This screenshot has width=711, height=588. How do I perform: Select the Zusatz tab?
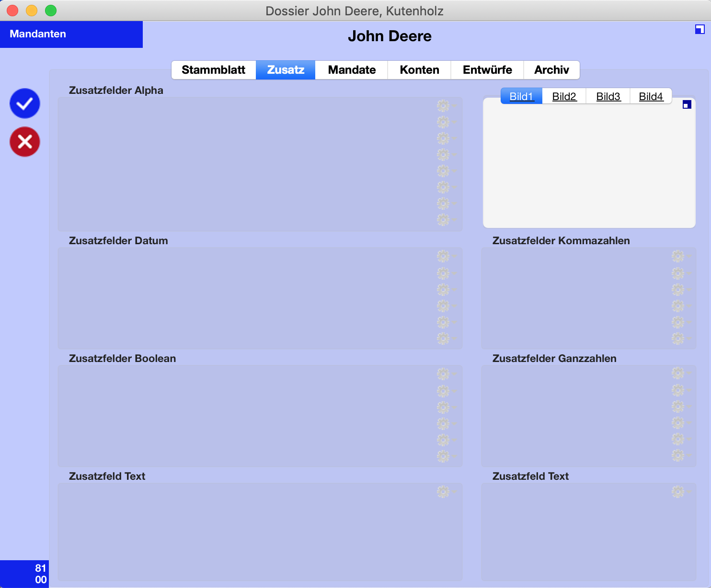pyautogui.click(x=286, y=70)
